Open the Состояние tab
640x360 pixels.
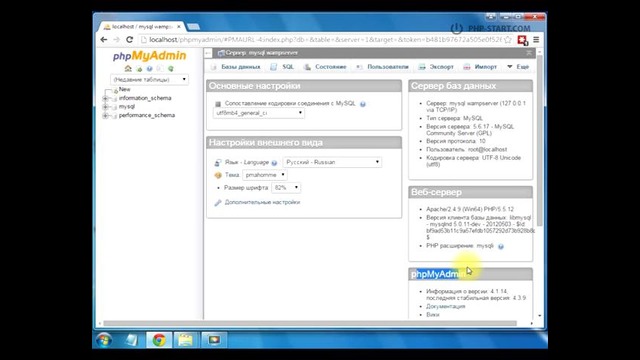coord(325,67)
